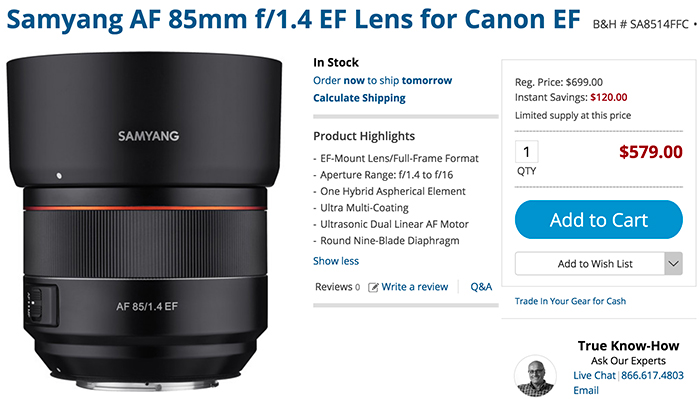Click the $579.00 sale price
Screen dimensions: 700x399
(650, 152)
